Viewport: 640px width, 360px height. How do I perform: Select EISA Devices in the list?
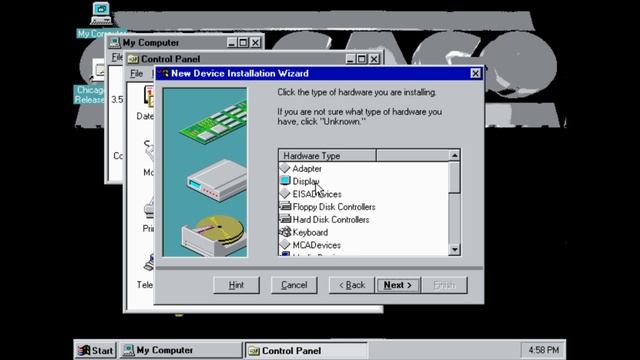click(317, 194)
